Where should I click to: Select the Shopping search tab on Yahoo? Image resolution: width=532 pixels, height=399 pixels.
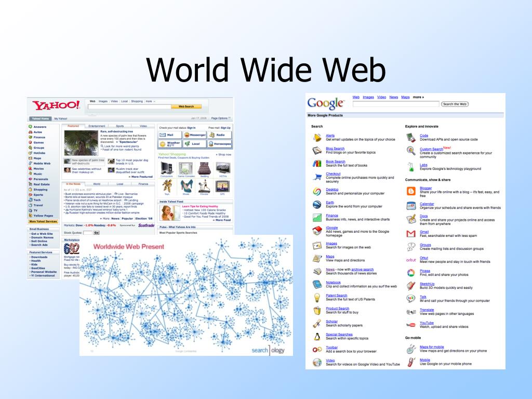click(x=137, y=101)
